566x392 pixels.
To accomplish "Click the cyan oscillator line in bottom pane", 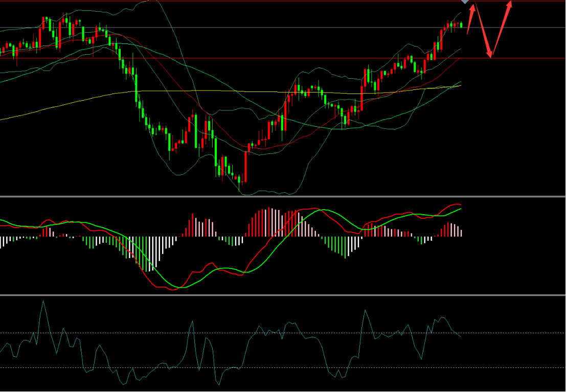I will (230, 342).
